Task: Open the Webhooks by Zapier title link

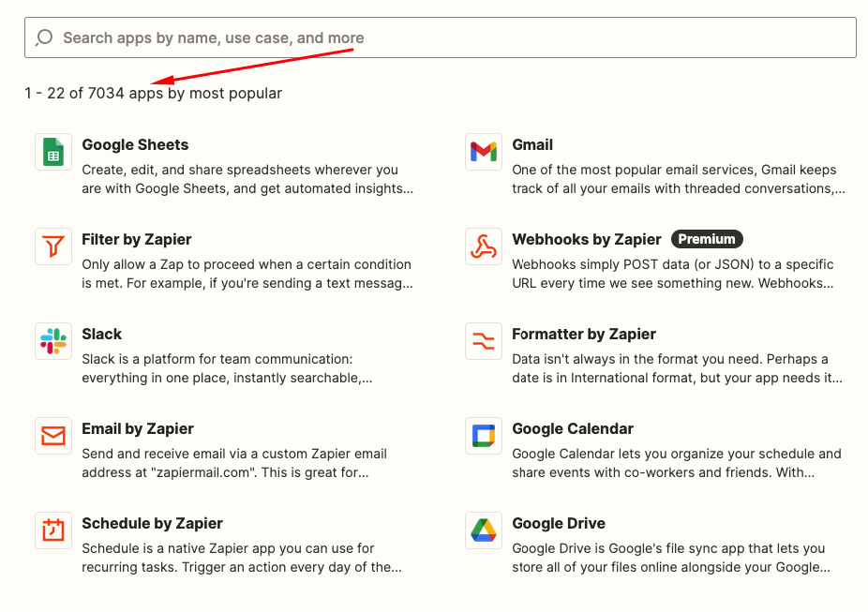Action: (587, 240)
